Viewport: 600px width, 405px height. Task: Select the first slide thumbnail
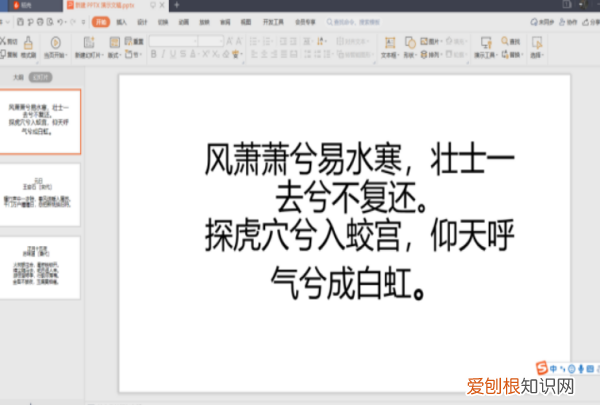[x=40, y=122]
